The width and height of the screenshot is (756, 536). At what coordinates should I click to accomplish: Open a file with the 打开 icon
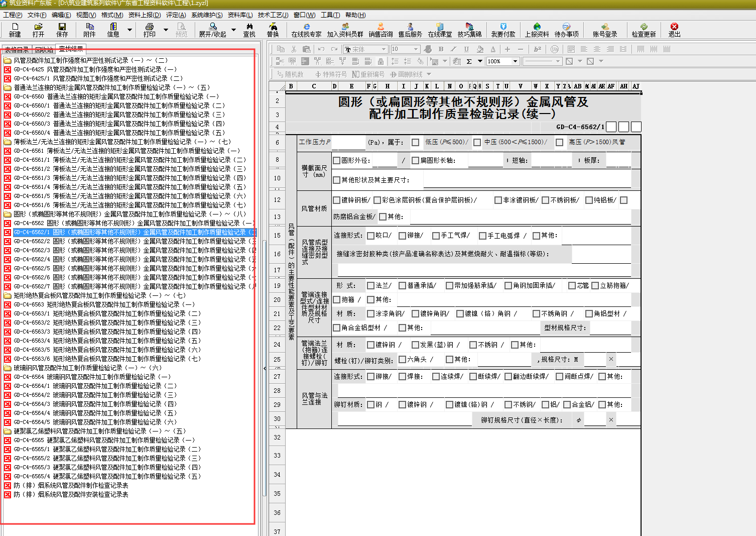(38, 30)
